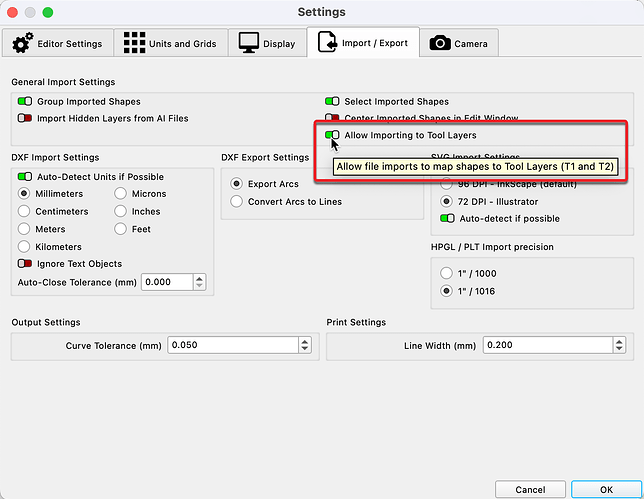Confirm settings with OK button
This screenshot has height=499, width=644.
click(x=606, y=490)
